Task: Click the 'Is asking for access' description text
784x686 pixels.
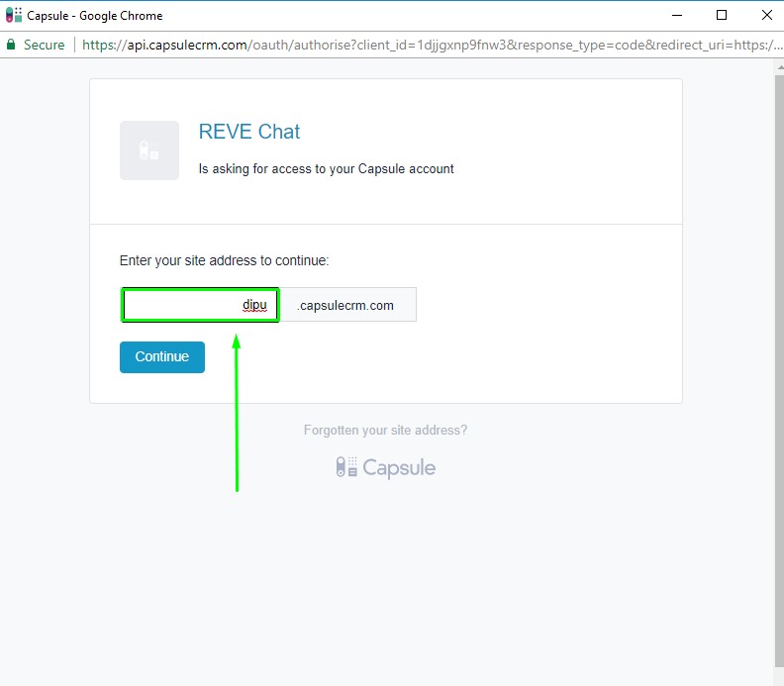Action: (326, 169)
